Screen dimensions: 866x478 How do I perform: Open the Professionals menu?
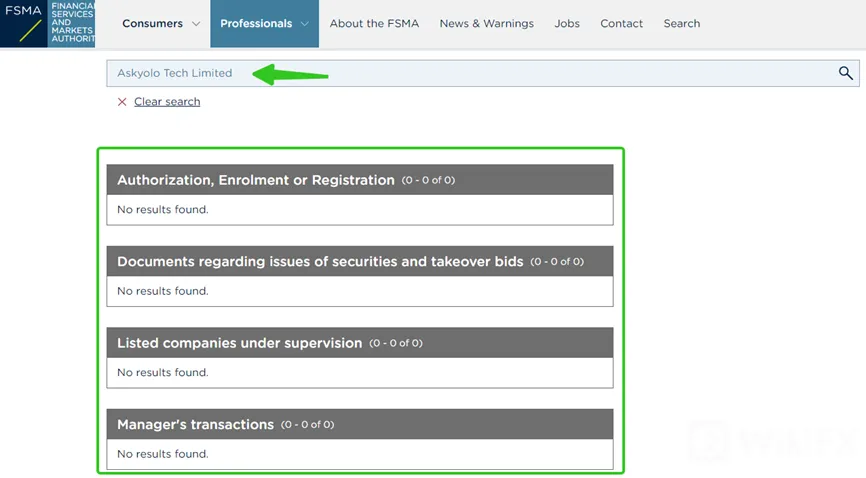256,23
